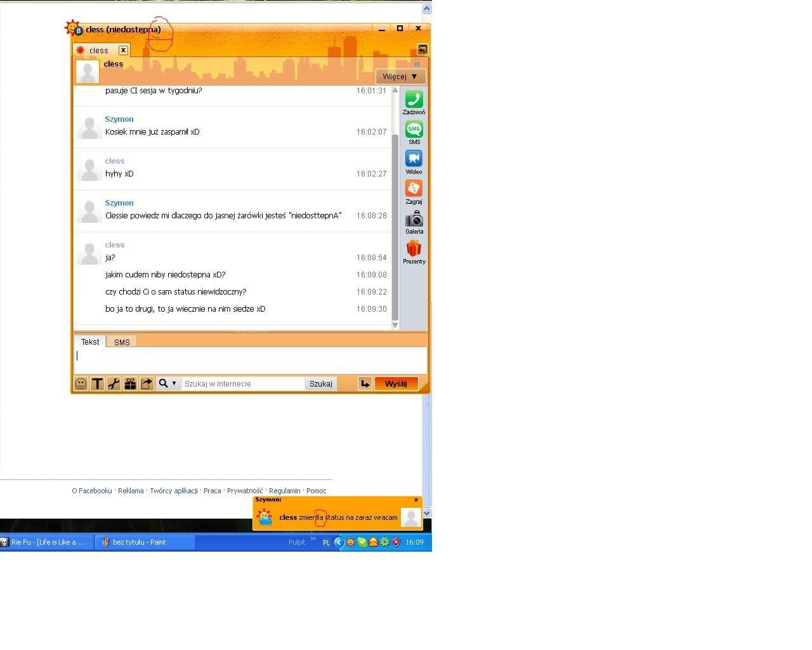The height and width of the screenshot is (650, 812).
Task: Click the sun status icon in notification popup
Action: pos(265,517)
